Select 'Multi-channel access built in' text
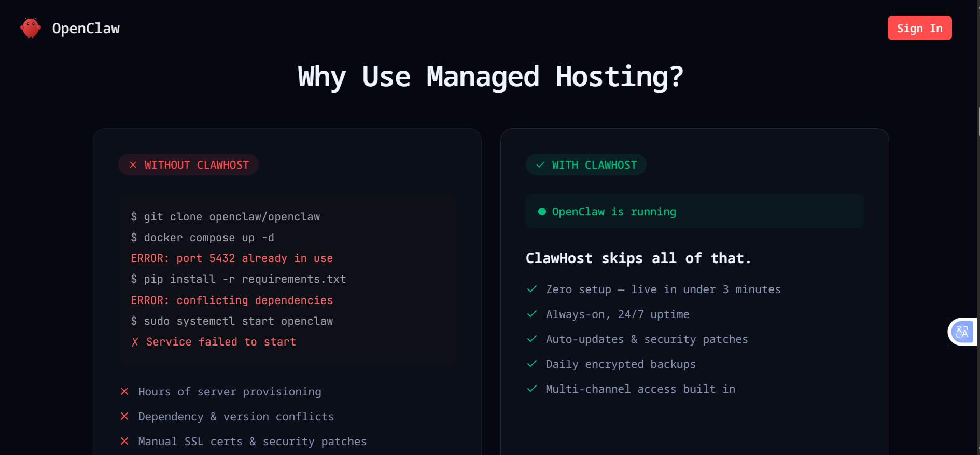This screenshot has height=455, width=980. 640,389
